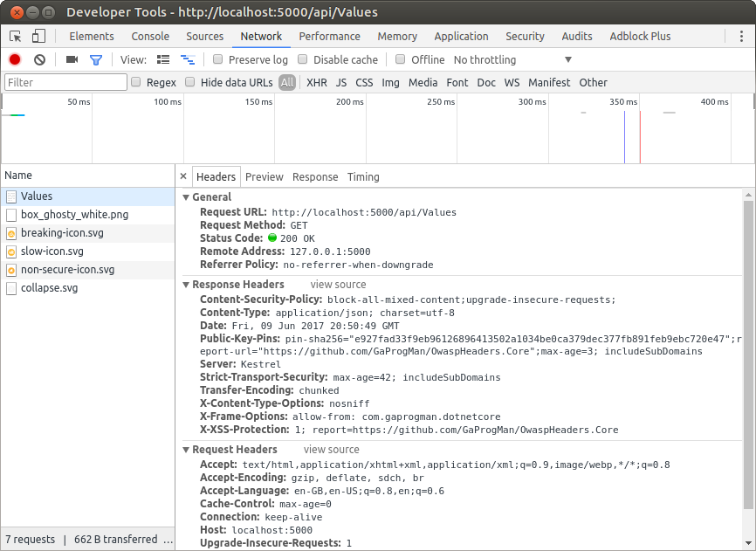The height and width of the screenshot is (551, 756).
Task: Filter requests by Other
Action: [x=593, y=82]
